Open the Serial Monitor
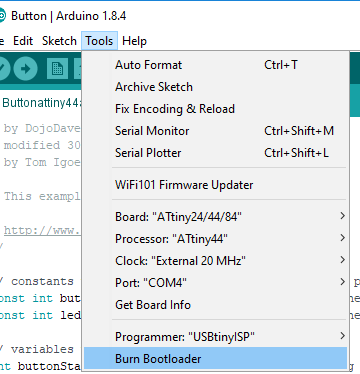360x374 pixels. tap(215, 131)
